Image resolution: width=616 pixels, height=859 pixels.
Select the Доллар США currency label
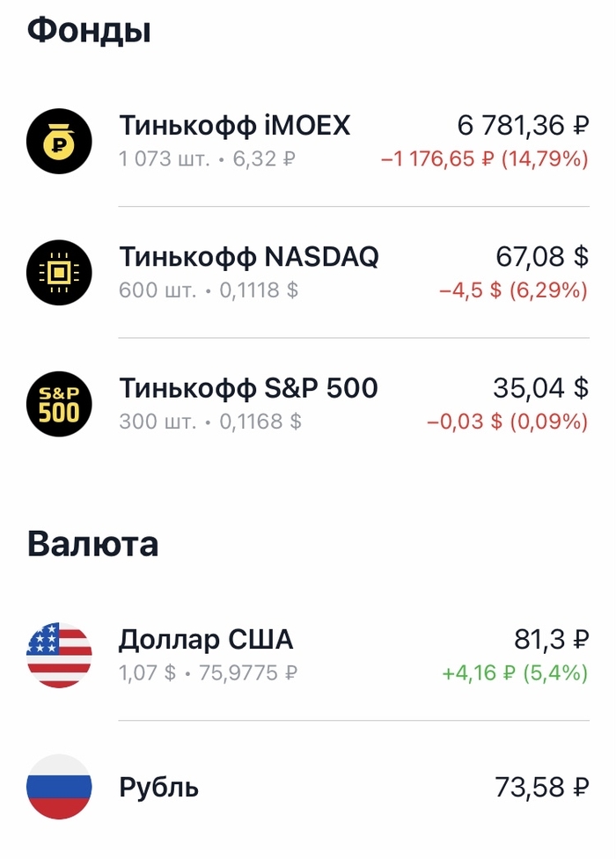[206, 640]
